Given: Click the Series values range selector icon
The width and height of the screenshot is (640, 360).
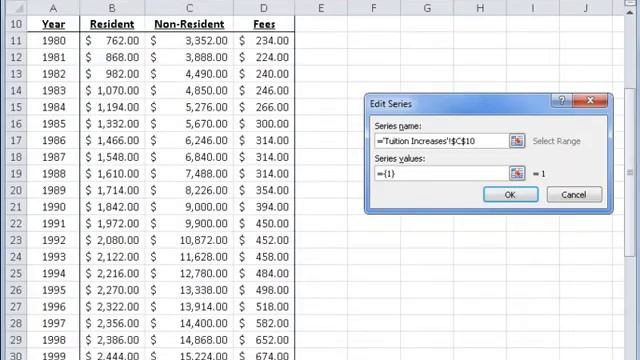Looking at the screenshot, I should tap(517, 173).
